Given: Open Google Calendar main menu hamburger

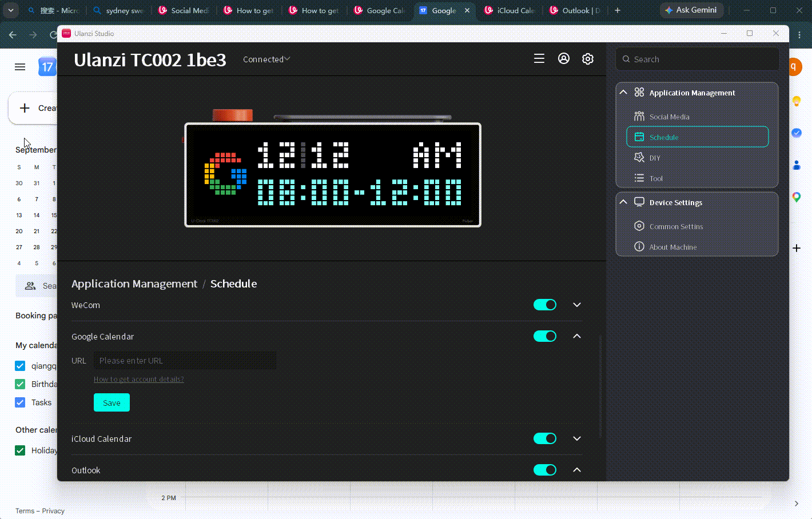Looking at the screenshot, I should 20,67.
